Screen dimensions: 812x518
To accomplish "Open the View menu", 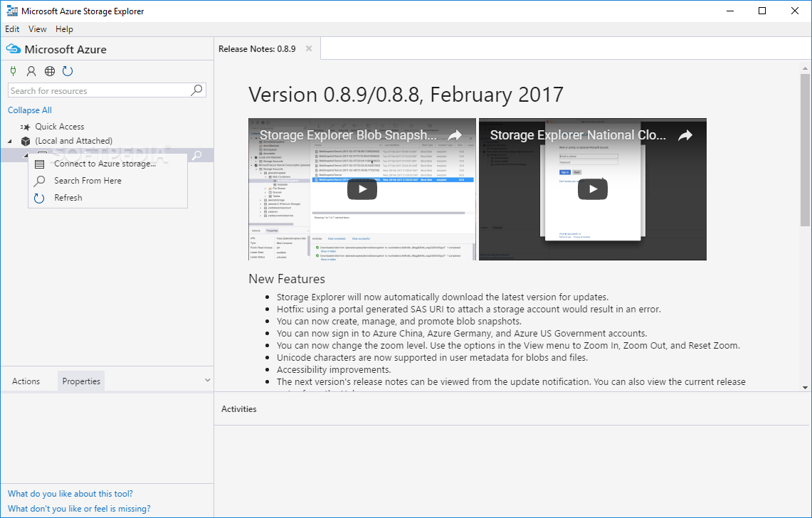I will (37, 29).
